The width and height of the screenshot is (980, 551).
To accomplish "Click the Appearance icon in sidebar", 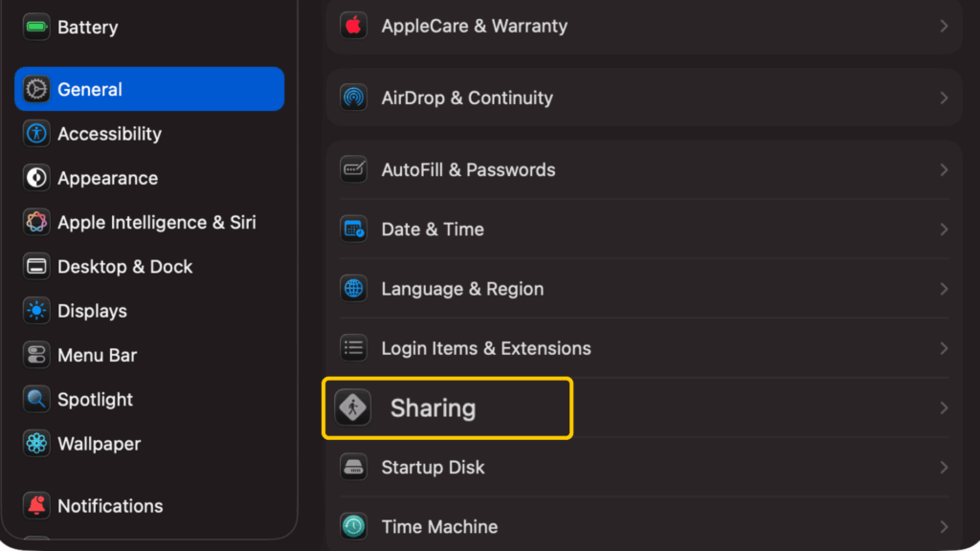I will pos(36,178).
